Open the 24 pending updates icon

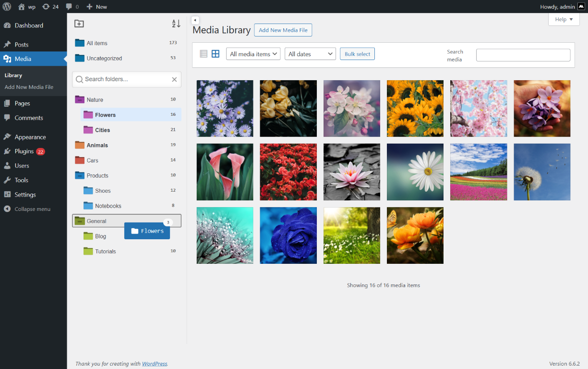coord(50,7)
